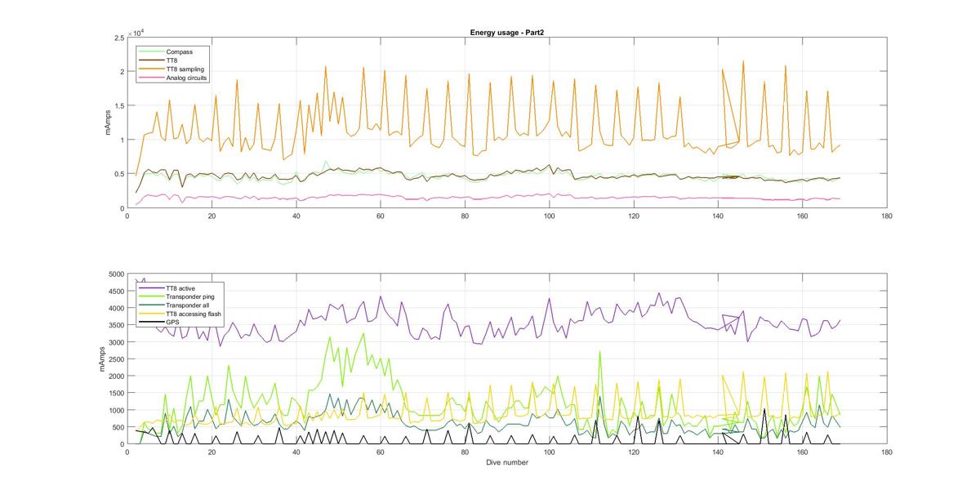
Task: Click the '4500' y-axis tick label
Action: [x=115, y=291]
